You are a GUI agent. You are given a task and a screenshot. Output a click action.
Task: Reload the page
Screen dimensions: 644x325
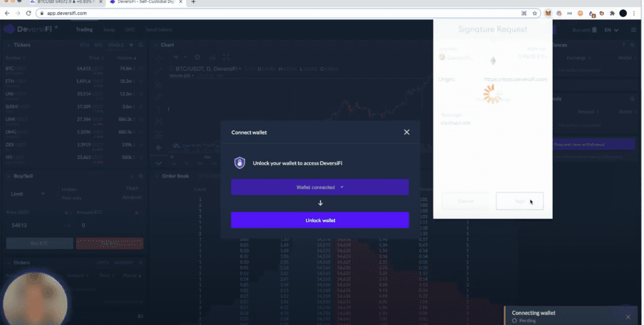(28, 13)
